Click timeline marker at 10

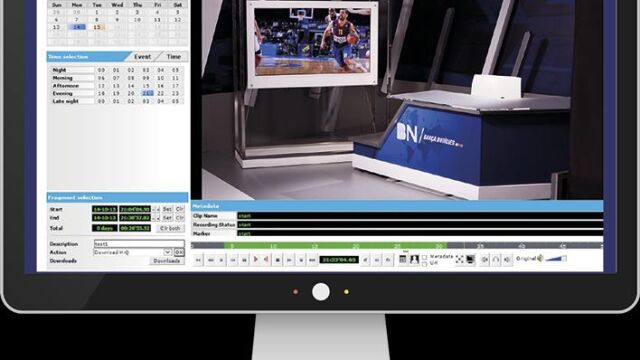click(273, 246)
